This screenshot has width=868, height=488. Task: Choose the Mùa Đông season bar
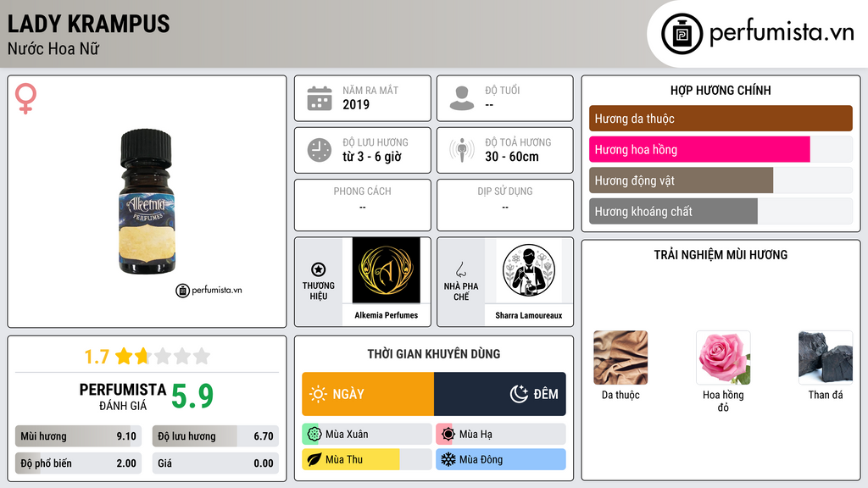tap(501, 459)
